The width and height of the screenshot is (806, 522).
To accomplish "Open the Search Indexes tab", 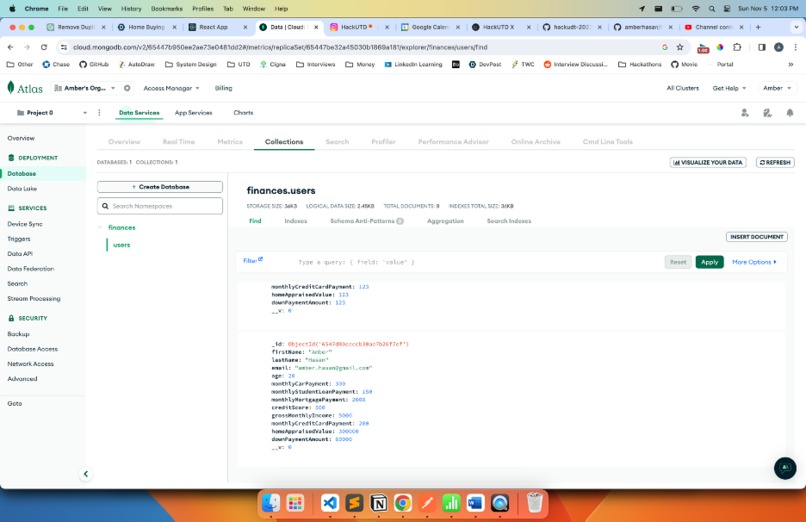I will click(x=509, y=221).
